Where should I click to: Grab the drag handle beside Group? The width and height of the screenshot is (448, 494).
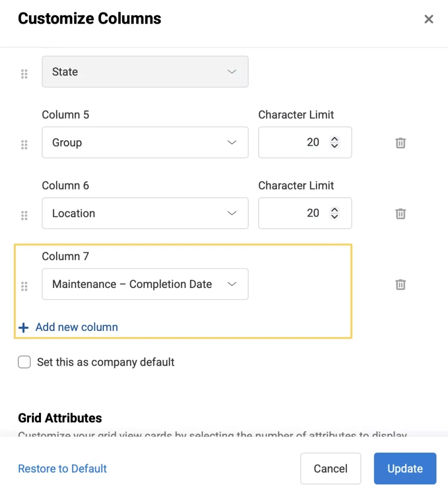click(x=24, y=145)
